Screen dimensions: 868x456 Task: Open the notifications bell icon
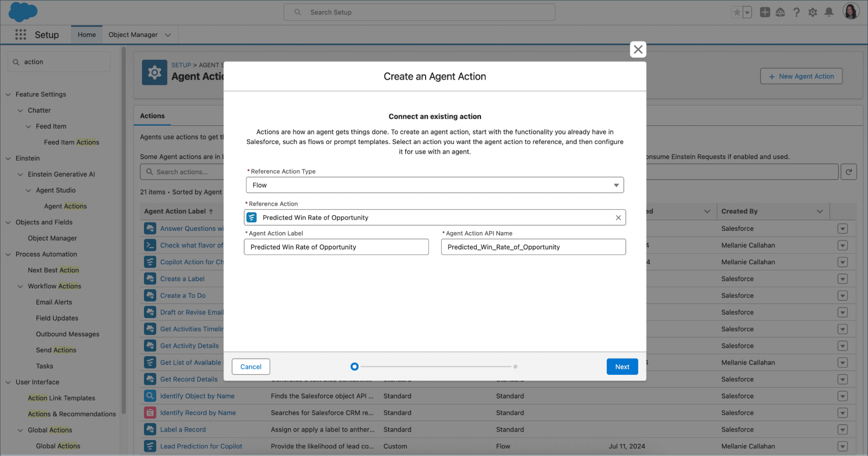coord(829,12)
